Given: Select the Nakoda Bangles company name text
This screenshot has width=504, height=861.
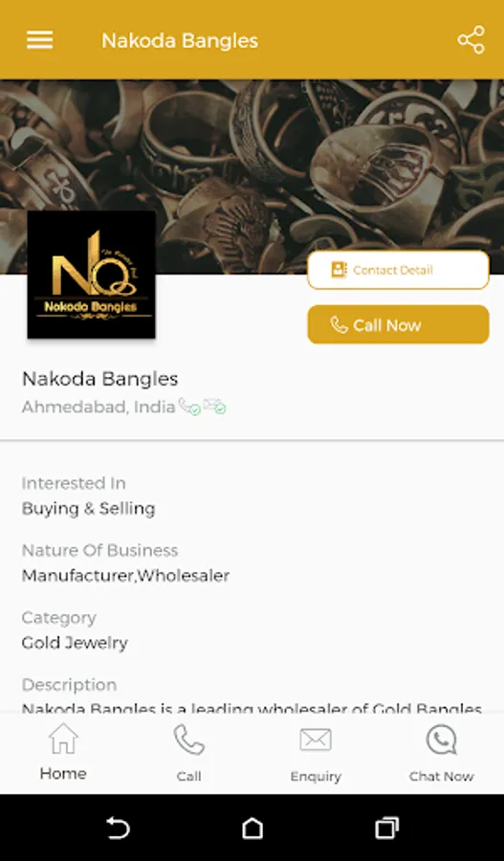Looking at the screenshot, I should (x=99, y=378).
